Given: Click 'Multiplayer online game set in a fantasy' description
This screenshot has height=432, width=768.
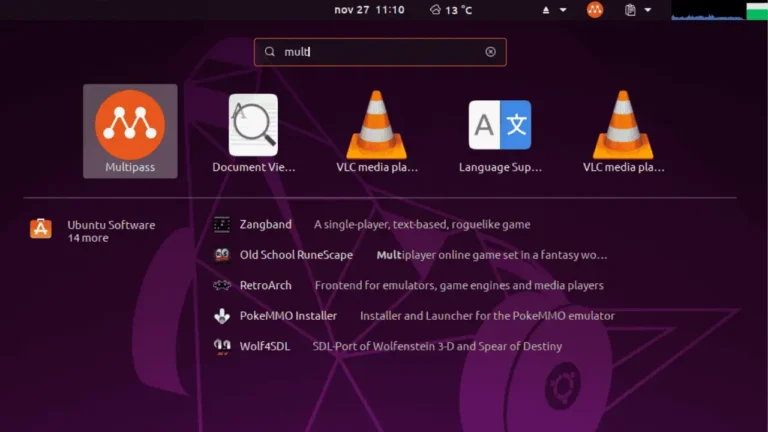Looking at the screenshot, I should tap(492, 255).
